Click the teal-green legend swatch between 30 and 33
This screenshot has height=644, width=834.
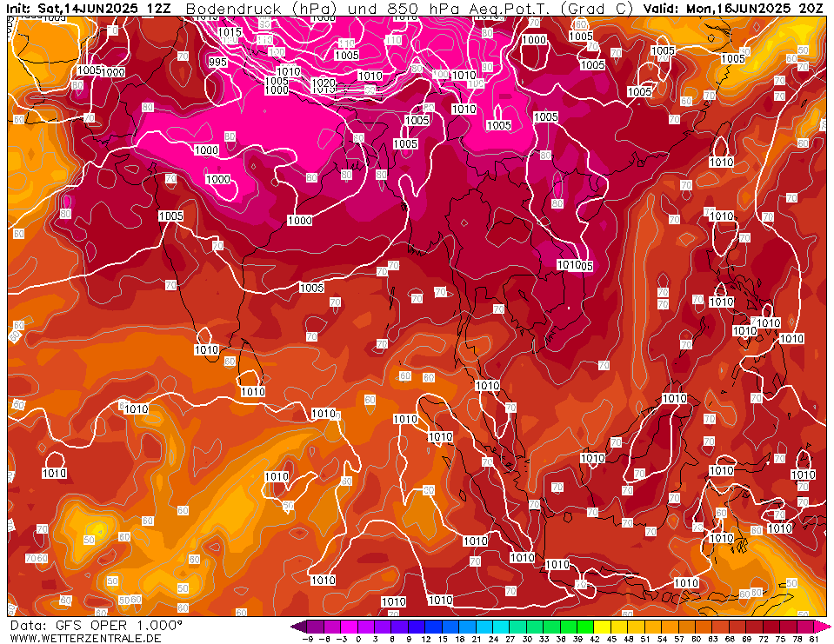pyautogui.click(x=535, y=627)
